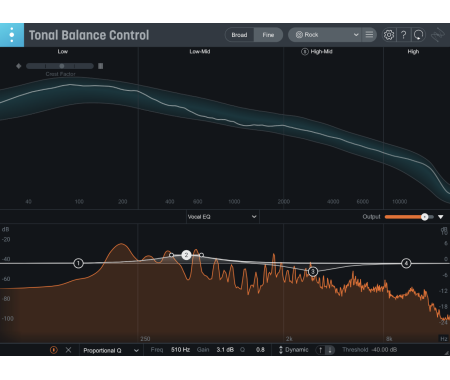This screenshot has width=450, height=380.
Task: Select EQ node 4
Action: 406,263
